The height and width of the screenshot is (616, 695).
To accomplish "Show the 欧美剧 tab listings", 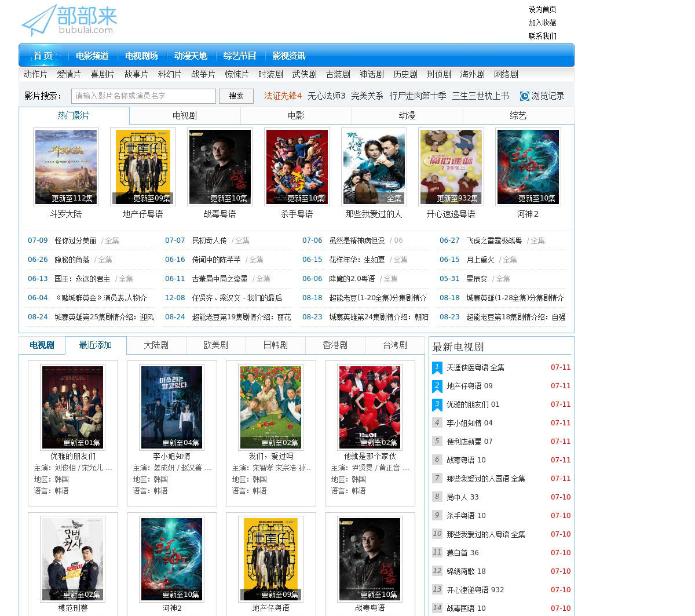I will click(215, 345).
